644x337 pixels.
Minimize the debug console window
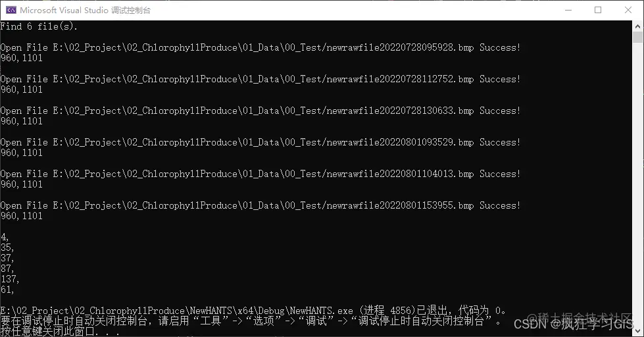pos(568,10)
